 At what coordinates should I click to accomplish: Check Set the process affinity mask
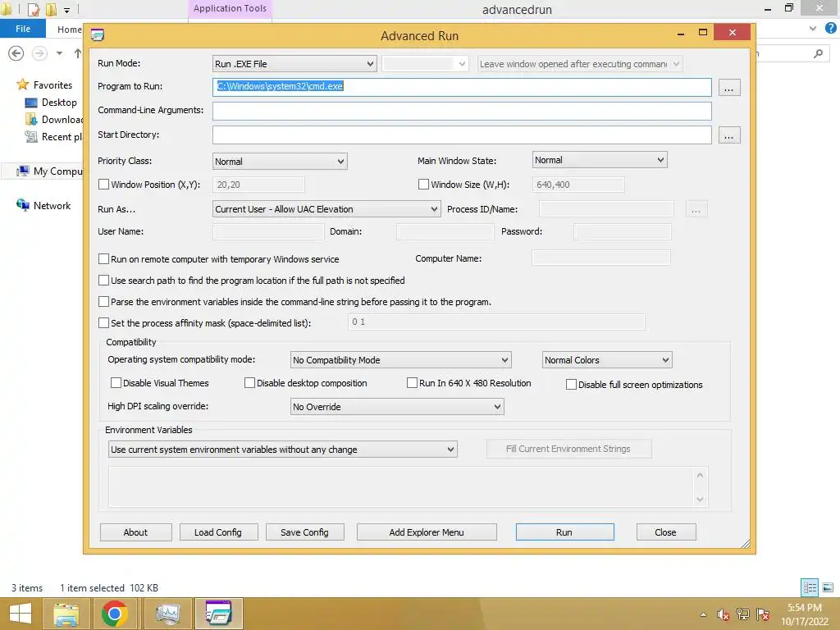click(104, 323)
